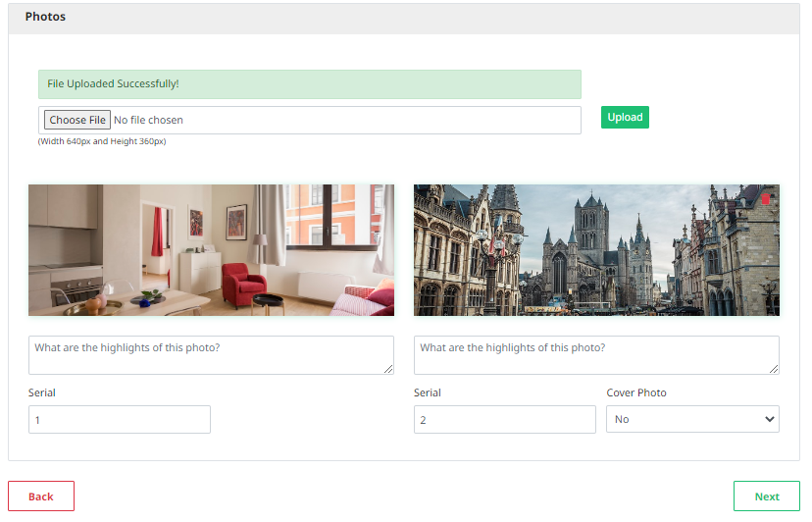Click the Serial field containing 2
This screenshot has width=812, height=522.
(x=504, y=420)
